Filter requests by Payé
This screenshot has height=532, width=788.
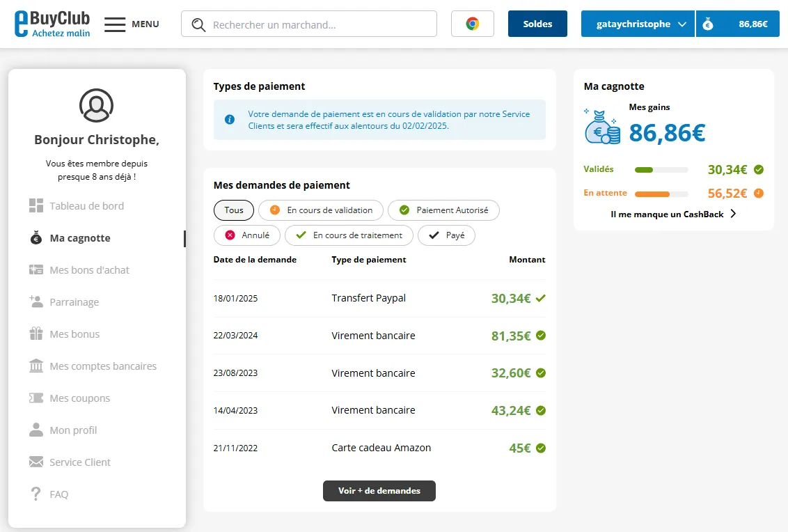(446, 235)
